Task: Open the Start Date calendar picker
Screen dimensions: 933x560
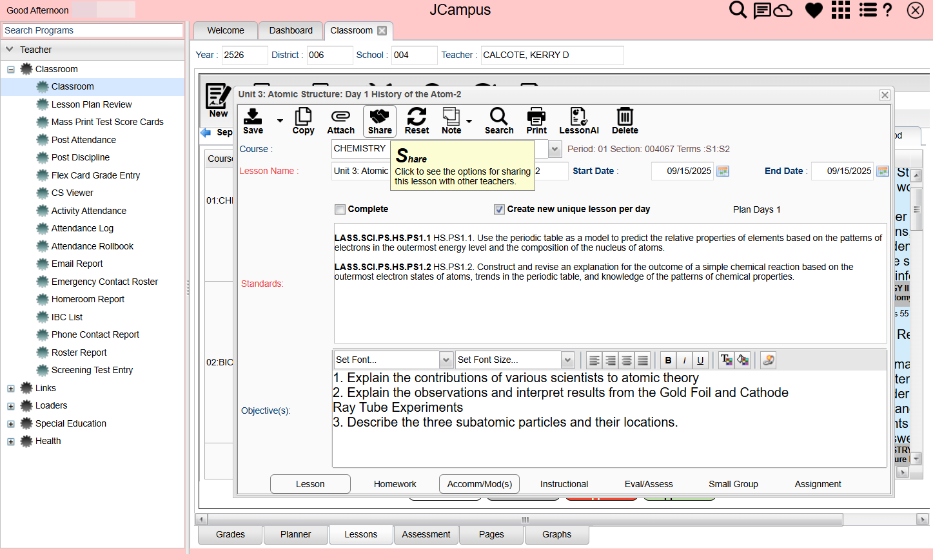Action: click(723, 171)
